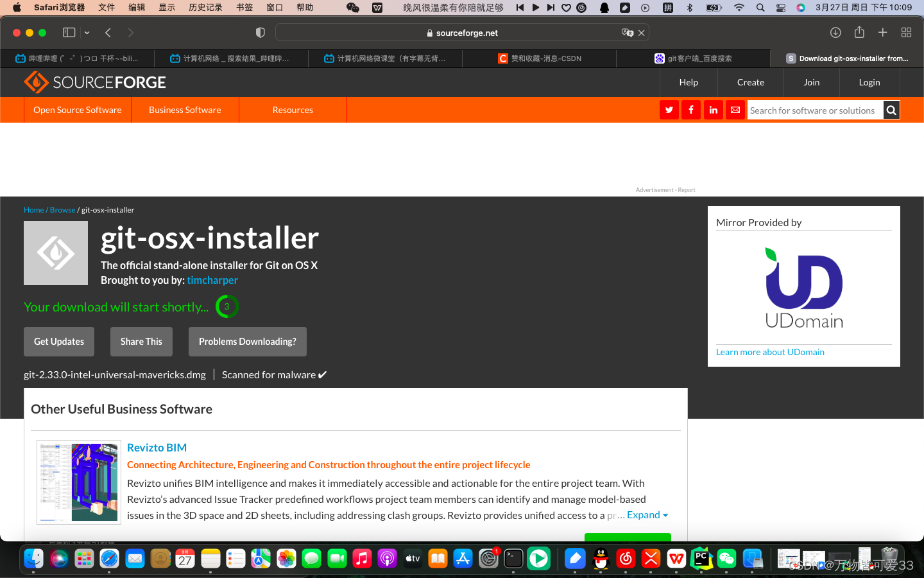Open the Resources menu
The height and width of the screenshot is (578, 924).
coord(293,110)
